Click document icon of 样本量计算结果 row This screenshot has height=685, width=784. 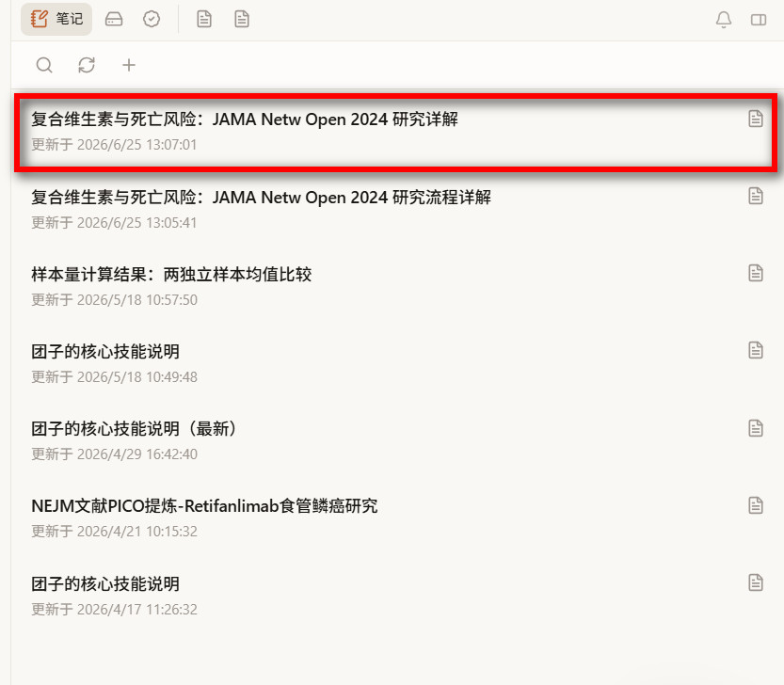756,273
